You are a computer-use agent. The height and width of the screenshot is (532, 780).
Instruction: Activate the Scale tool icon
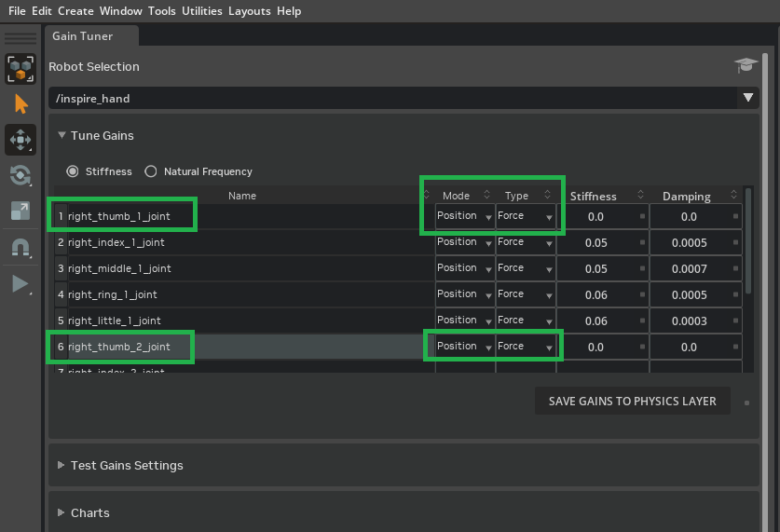click(21, 211)
